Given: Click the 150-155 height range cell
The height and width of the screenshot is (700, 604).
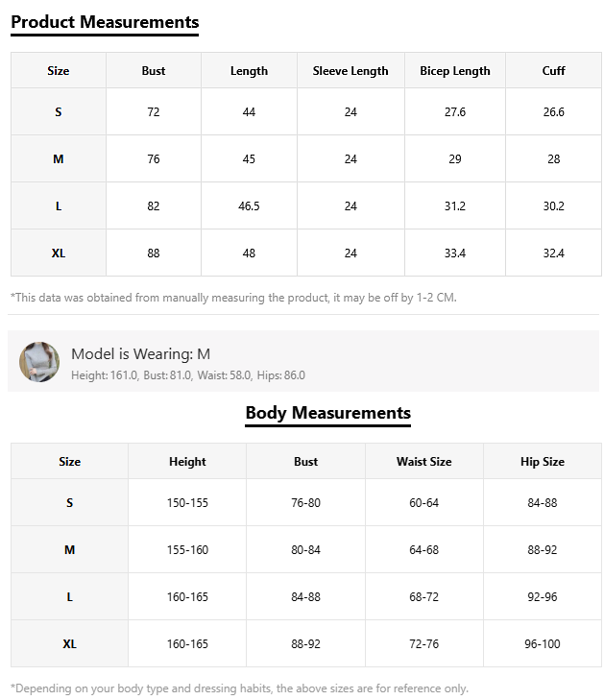Looking at the screenshot, I should pyautogui.click(x=187, y=503).
